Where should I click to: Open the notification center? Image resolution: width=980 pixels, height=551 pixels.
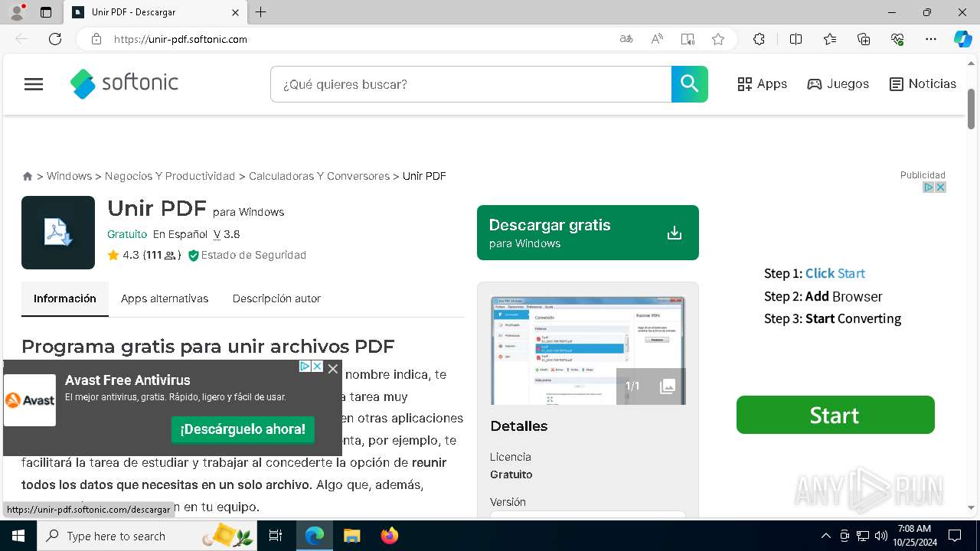(x=955, y=536)
